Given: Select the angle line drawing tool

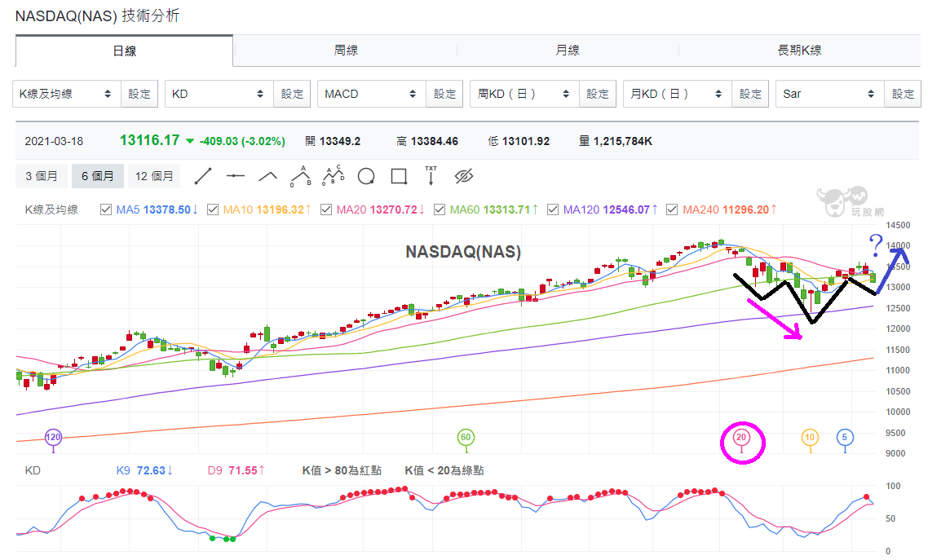Looking at the screenshot, I should click(x=268, y=175).
